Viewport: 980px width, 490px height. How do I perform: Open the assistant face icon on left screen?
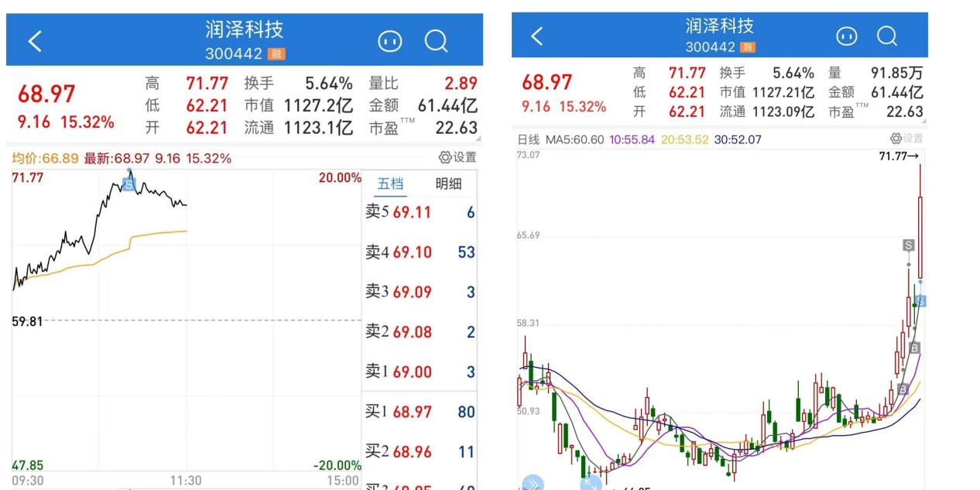pos(389,42)
